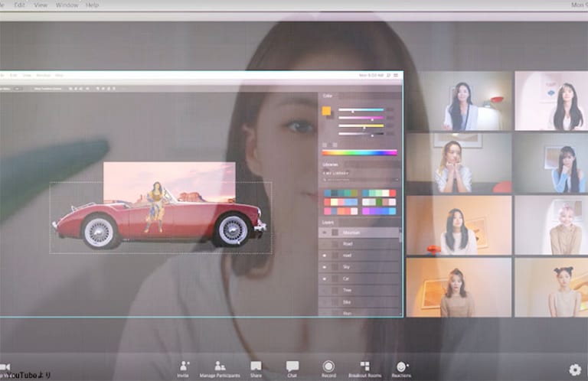Select the Sky layer name

click(x=346, y=267)
